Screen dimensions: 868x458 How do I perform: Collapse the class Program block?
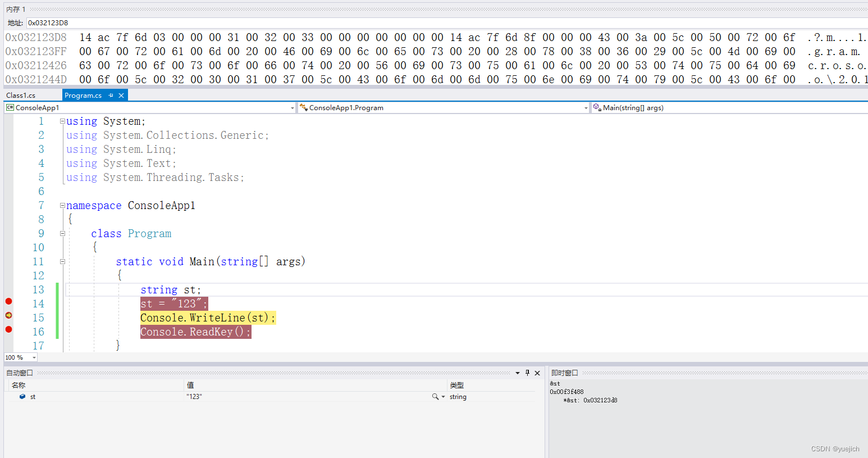[x=62, y=234]
